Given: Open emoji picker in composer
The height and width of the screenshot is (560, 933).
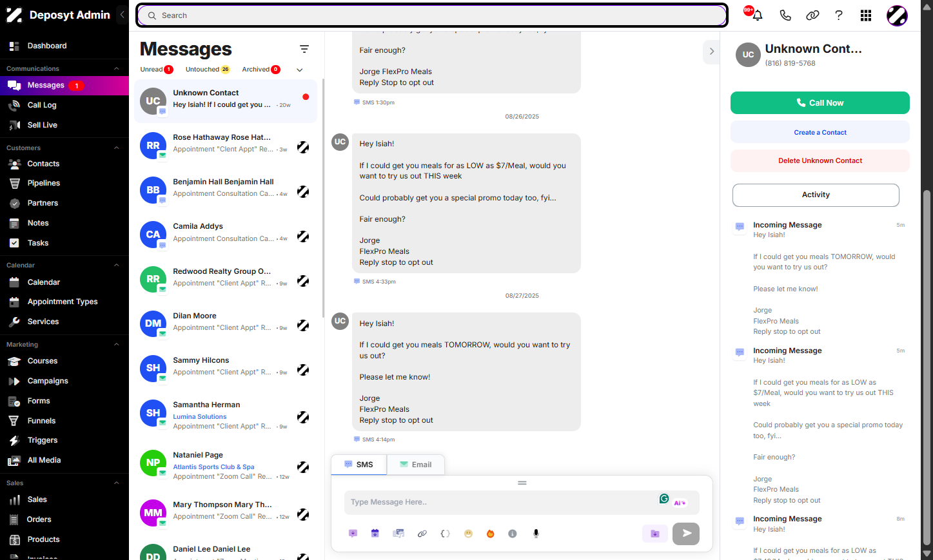Looking at the screenshot, I should click(x=469, y=534).
